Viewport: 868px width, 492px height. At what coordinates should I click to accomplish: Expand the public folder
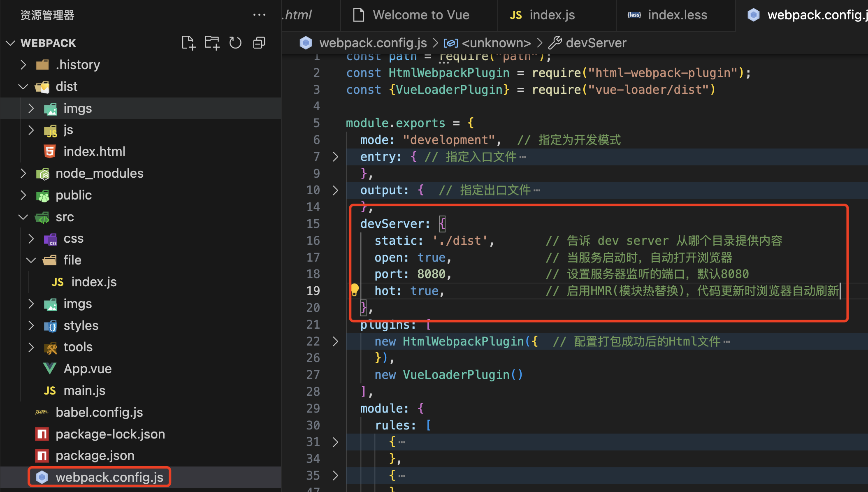(23, 195)
